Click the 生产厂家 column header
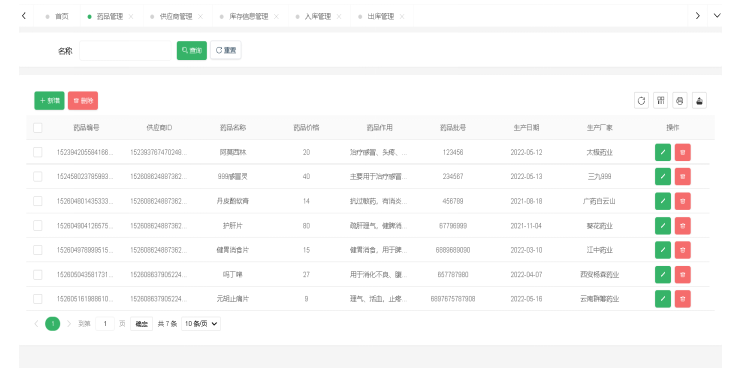This screenshot has height=373, width=740. 600,127
